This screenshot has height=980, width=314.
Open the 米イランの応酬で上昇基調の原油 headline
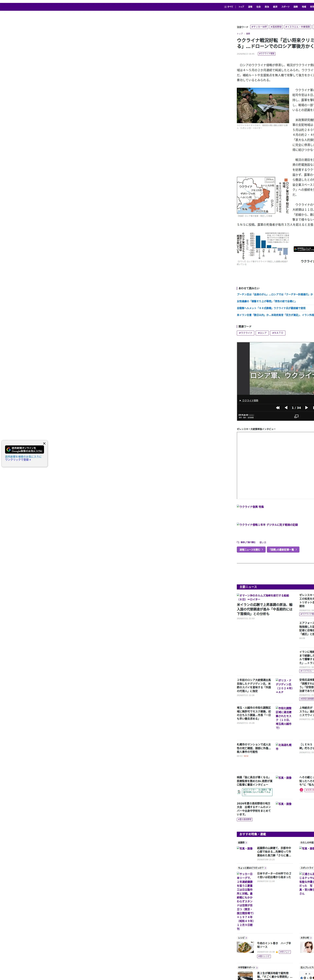click(x=265, y=609)
